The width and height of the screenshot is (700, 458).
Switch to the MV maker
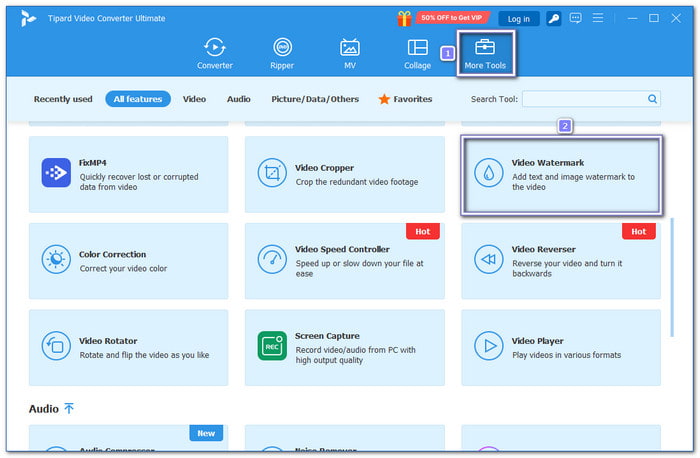[349, 54]
